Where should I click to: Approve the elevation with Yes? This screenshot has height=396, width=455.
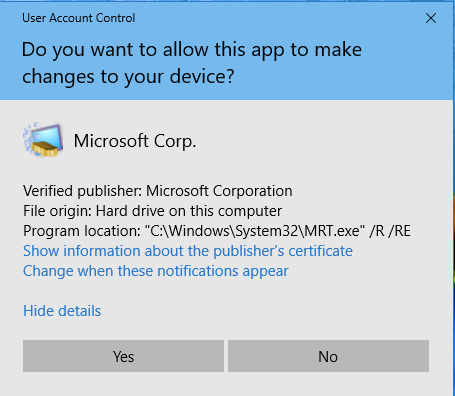[123, 356]
